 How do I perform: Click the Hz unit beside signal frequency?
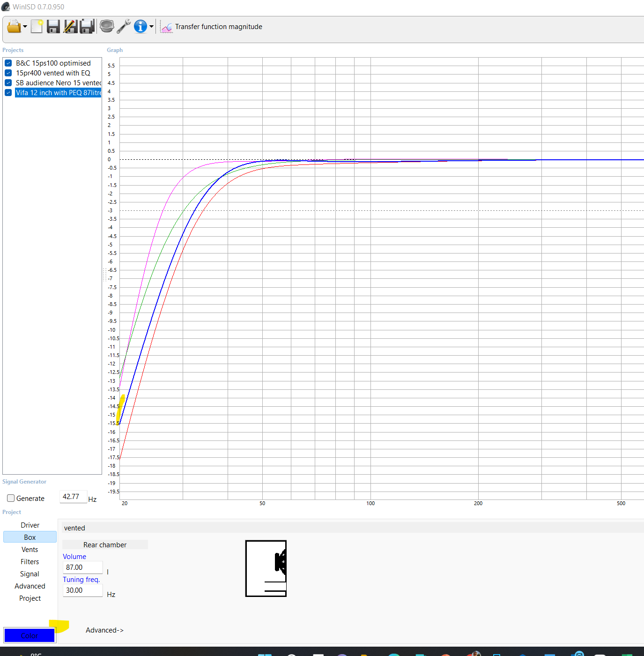[x=92, y=499]
